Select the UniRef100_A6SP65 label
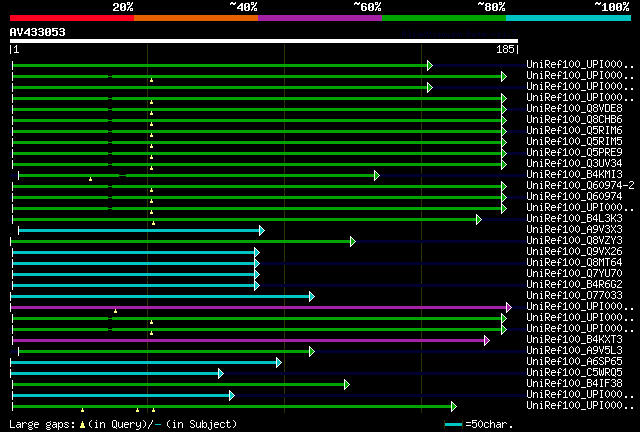The image size is (640, 432). pos(574,362)
